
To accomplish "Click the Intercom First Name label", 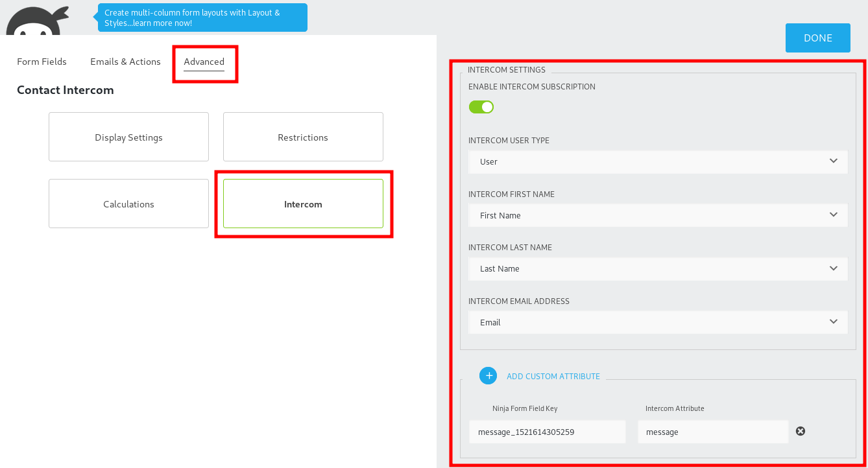I will (511, 194).
